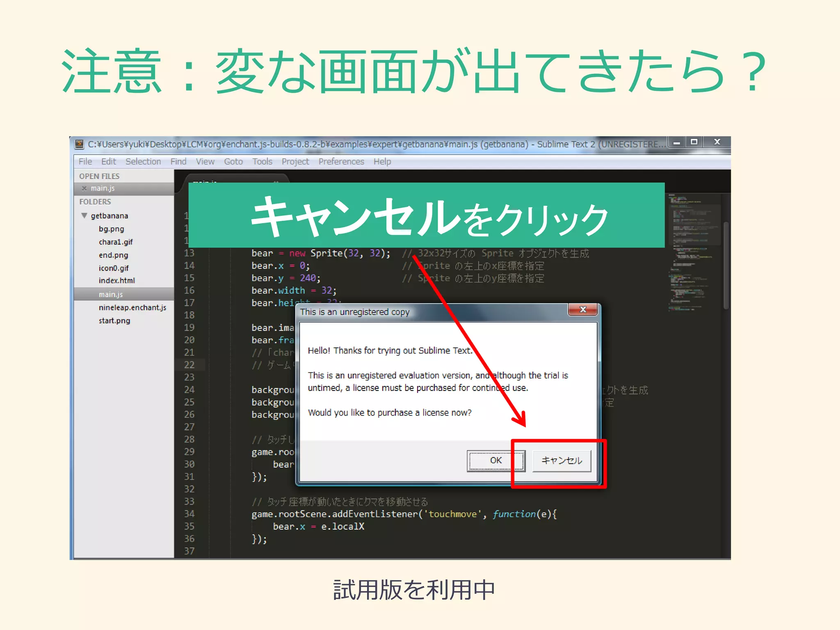Click 'bear.x = e.localX' on line 35
The image size is (840, 630).
point(319,526)
